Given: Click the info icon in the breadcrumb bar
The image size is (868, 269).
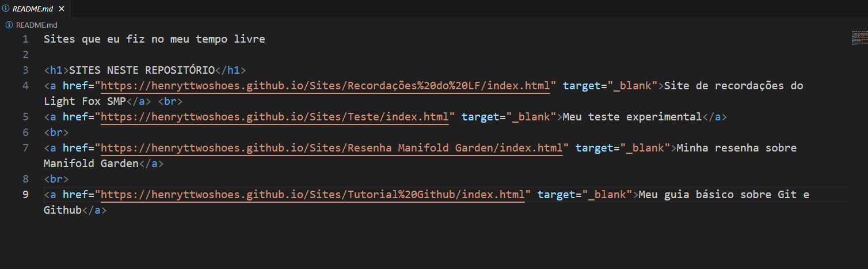Looking at the screenshot, I should [x=9, y=25].
